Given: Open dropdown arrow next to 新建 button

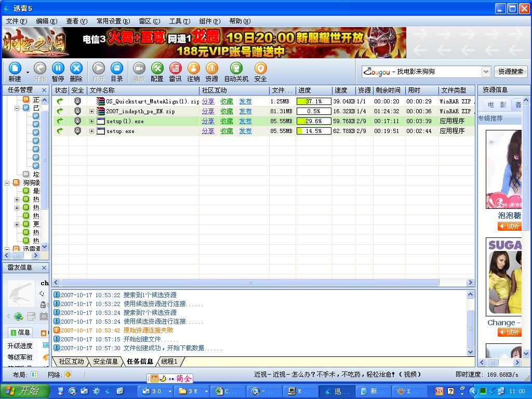Looking at the screenshot, I should click(28, 72).
